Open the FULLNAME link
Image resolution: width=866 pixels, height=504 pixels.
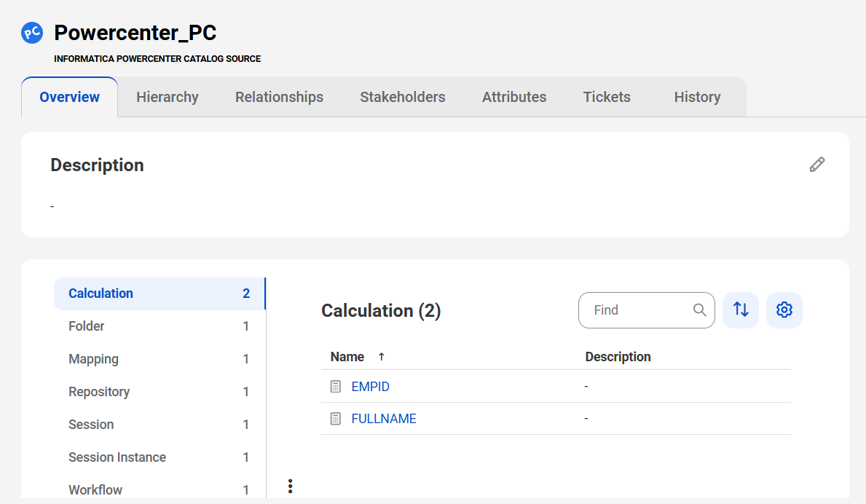click(384, 419)
